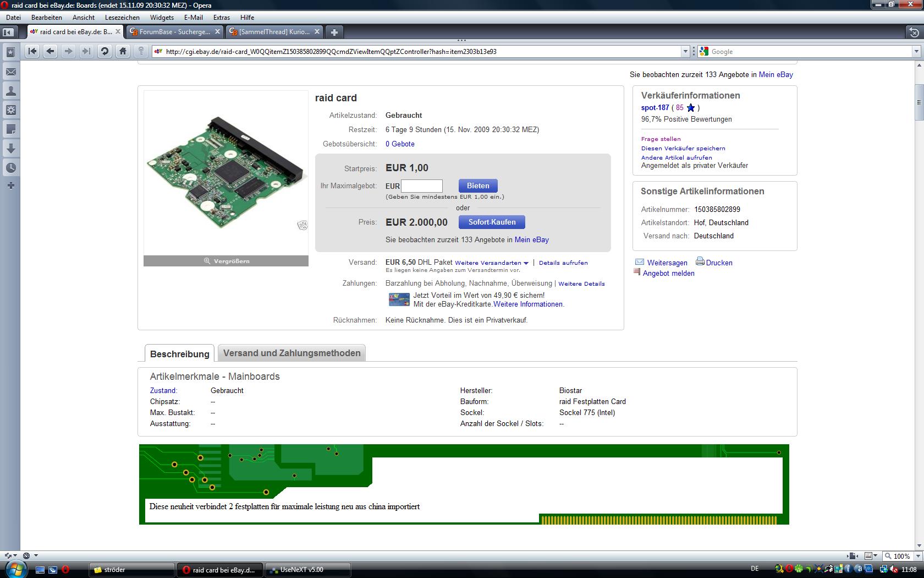Open the Bookmarks panel in sidebar
924x578 pixels.
(10, 52)
